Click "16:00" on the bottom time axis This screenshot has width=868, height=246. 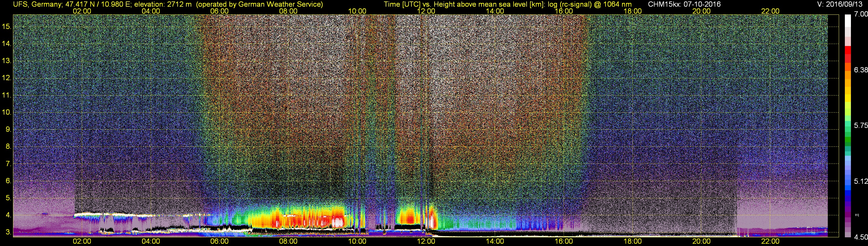coord(564,241)
